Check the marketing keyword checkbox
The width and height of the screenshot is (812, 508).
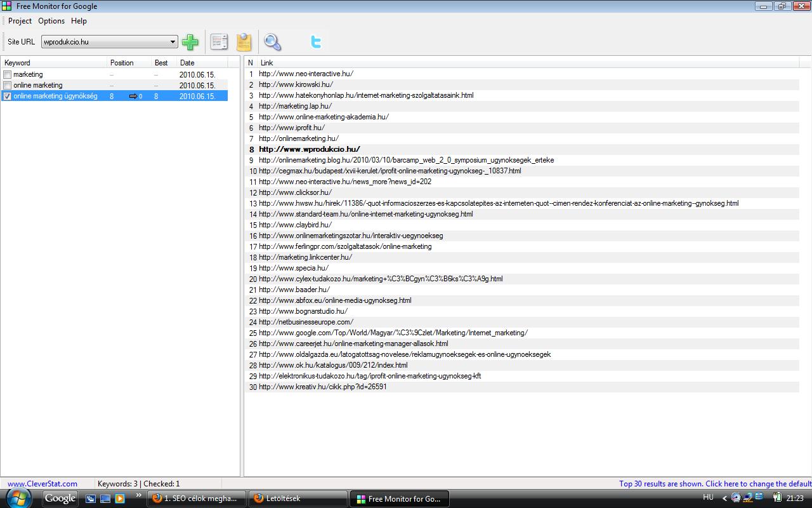pos(8,75)
